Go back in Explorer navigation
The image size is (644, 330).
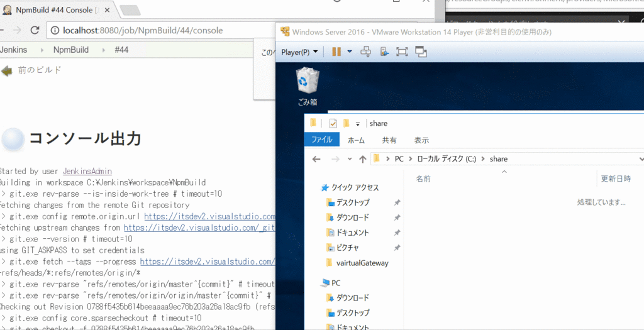(316, 159)
